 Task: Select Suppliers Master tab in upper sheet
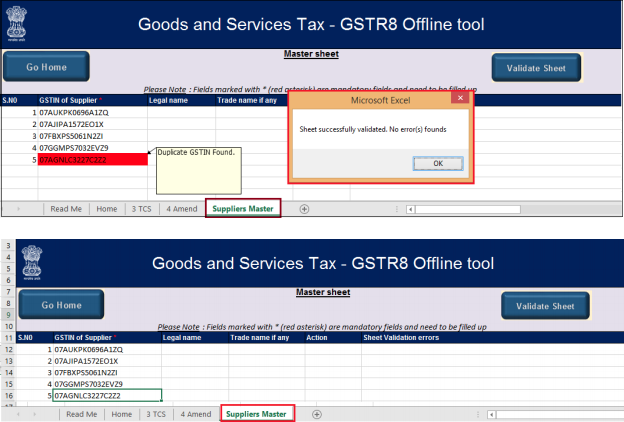(x=243, y=209)
